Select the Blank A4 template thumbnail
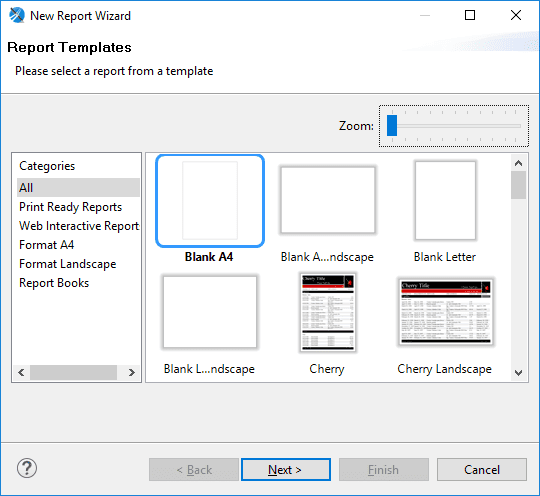This screenshot has height=496, width=540. coord(210,201)
